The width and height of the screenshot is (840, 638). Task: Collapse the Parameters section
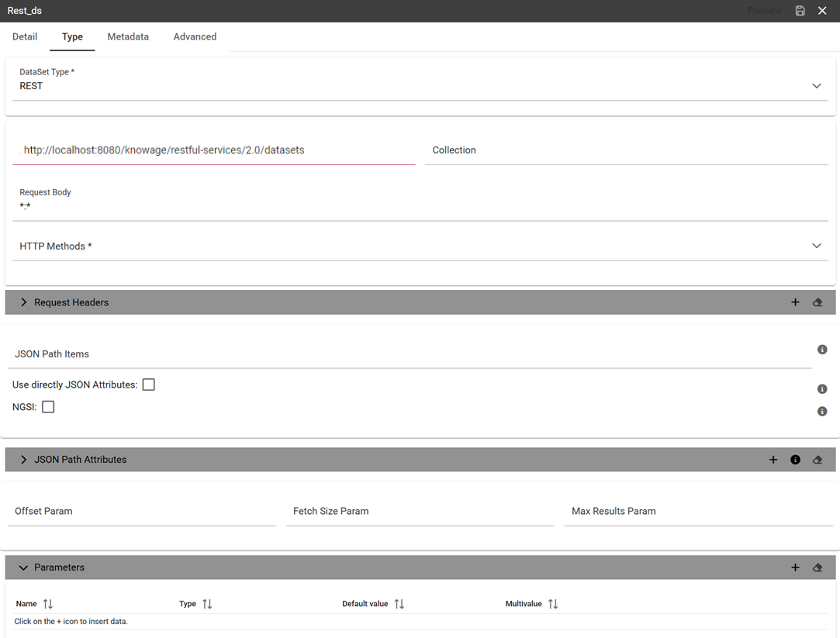point(23,567)
